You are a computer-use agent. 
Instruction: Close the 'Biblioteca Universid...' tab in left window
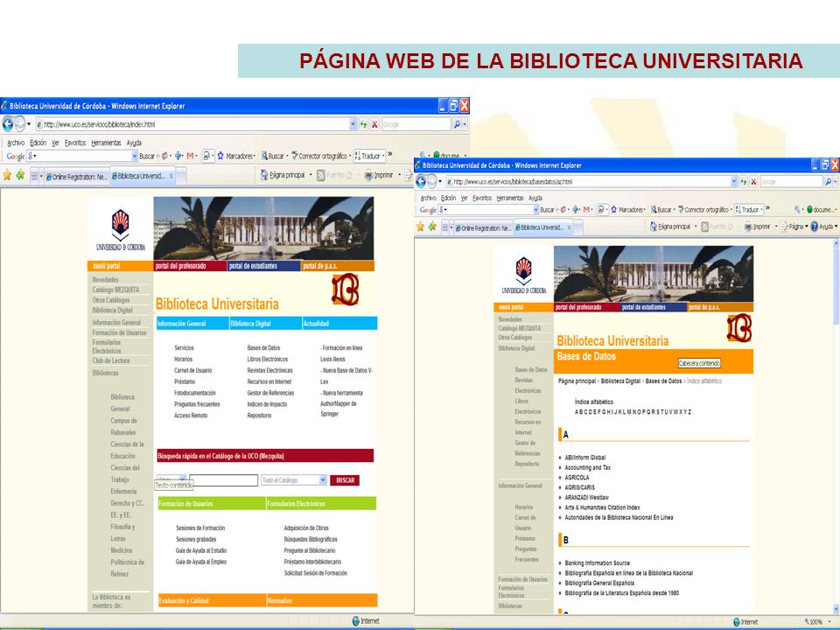click(171, 176)
